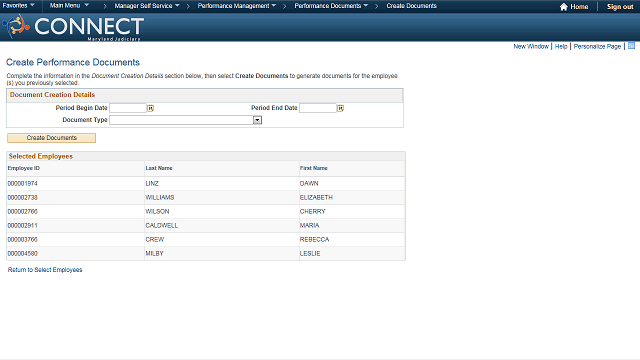Open the New Window link
The image size is (640, 360).
531,47
